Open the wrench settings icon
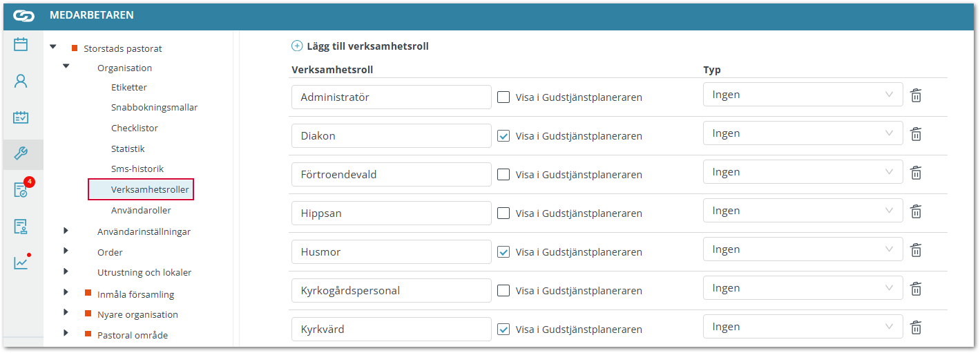Image resolution: width=980 pixels, height=353 pixels. pyautogui.click(x=21, y=154)
